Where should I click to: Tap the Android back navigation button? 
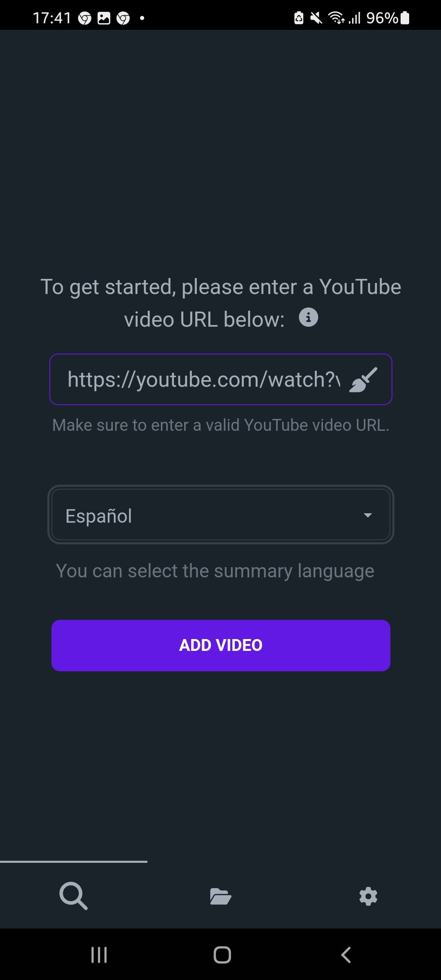point(346,955)
